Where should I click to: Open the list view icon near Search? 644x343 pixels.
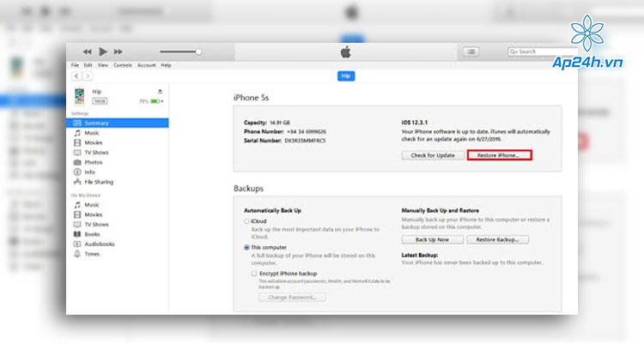pos(471,51)
